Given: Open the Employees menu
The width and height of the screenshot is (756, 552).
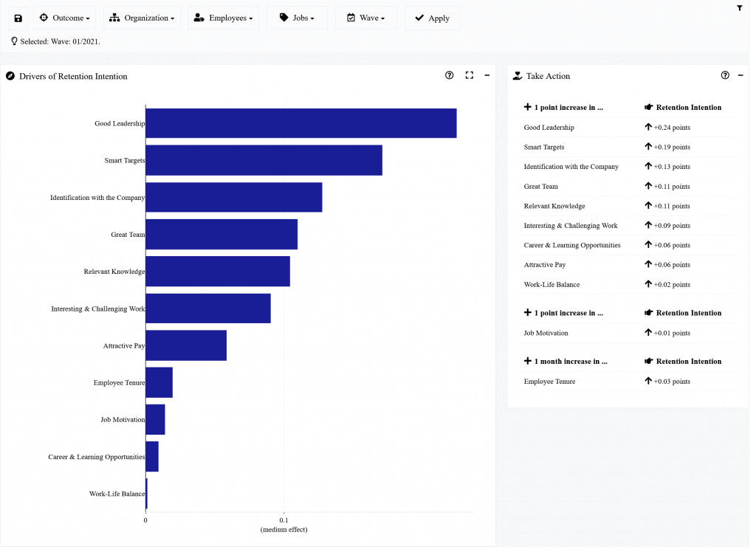Looking at the screenshot, I should coord(223,18).
